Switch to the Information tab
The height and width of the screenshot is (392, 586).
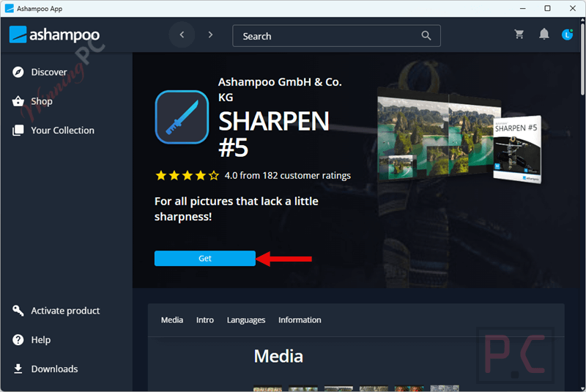click(300, 320)
